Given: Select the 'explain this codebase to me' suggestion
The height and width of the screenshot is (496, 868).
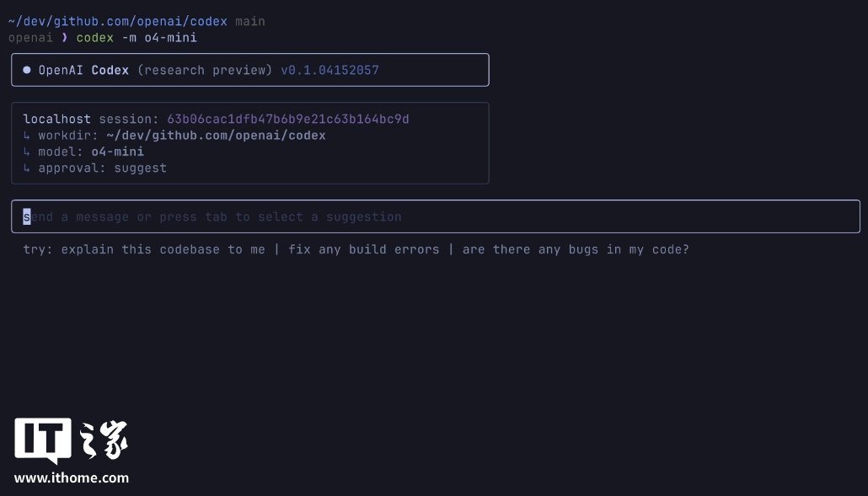Looking at the screenshot, I should (x=163, y=249).
